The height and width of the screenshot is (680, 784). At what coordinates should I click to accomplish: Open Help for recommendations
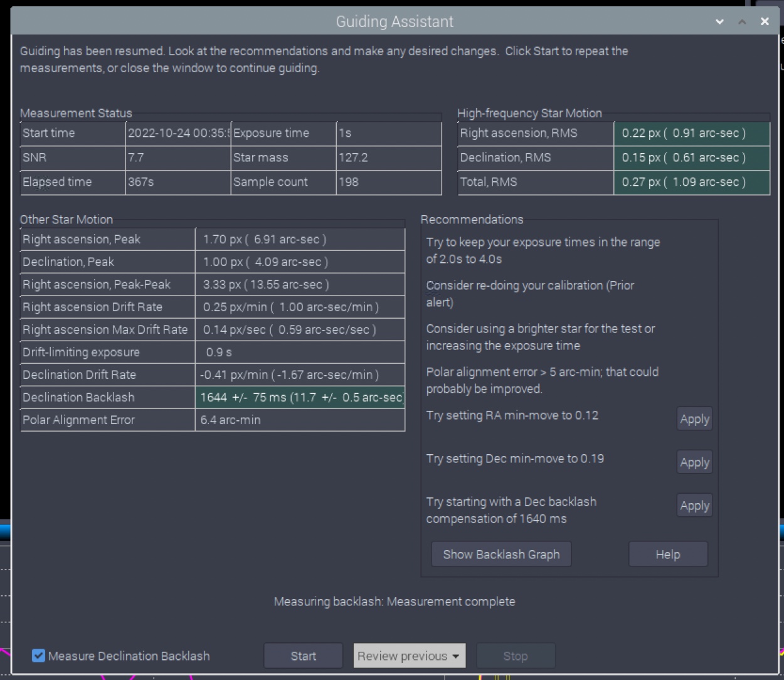[668, 555]
